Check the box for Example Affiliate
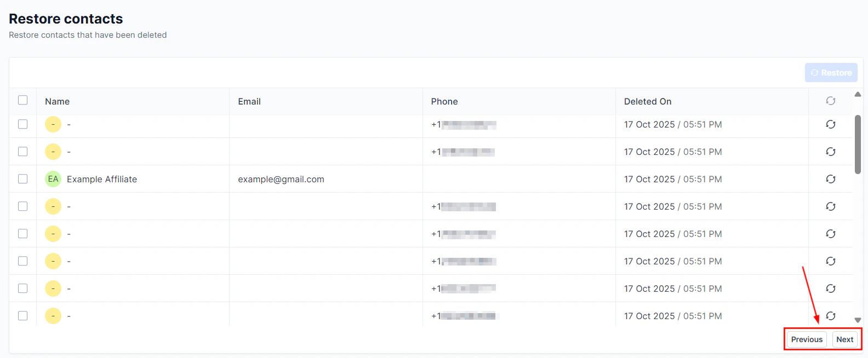Image resolution: width=868 pixels, height=358 pixels. click(22, 179)
